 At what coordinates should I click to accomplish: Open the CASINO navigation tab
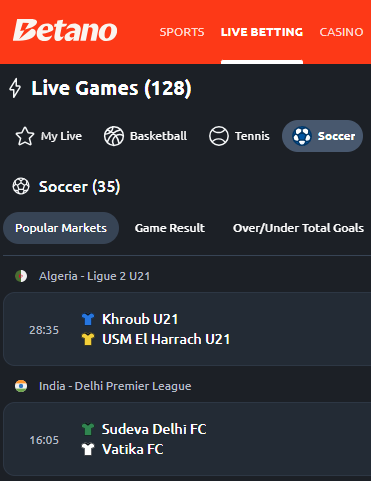[x=341, y=32]
